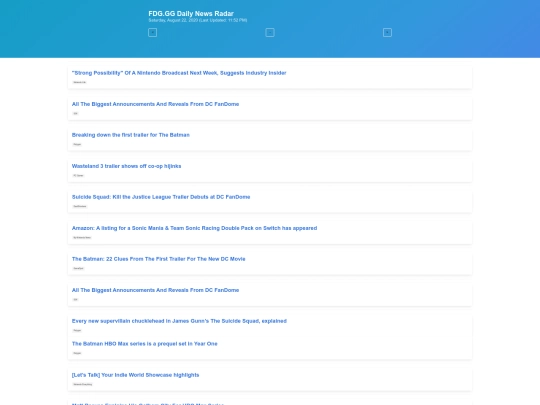Click source tag under Nintendo Broadcast headline

point(80,82)
